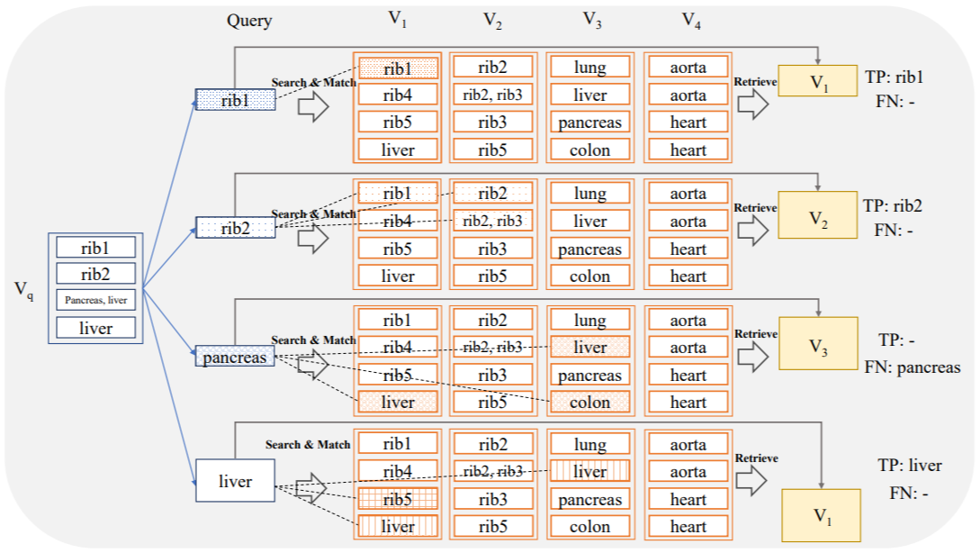Click the "TP: liver" label
Screen dimensions: 980x553
coord(910,466)
